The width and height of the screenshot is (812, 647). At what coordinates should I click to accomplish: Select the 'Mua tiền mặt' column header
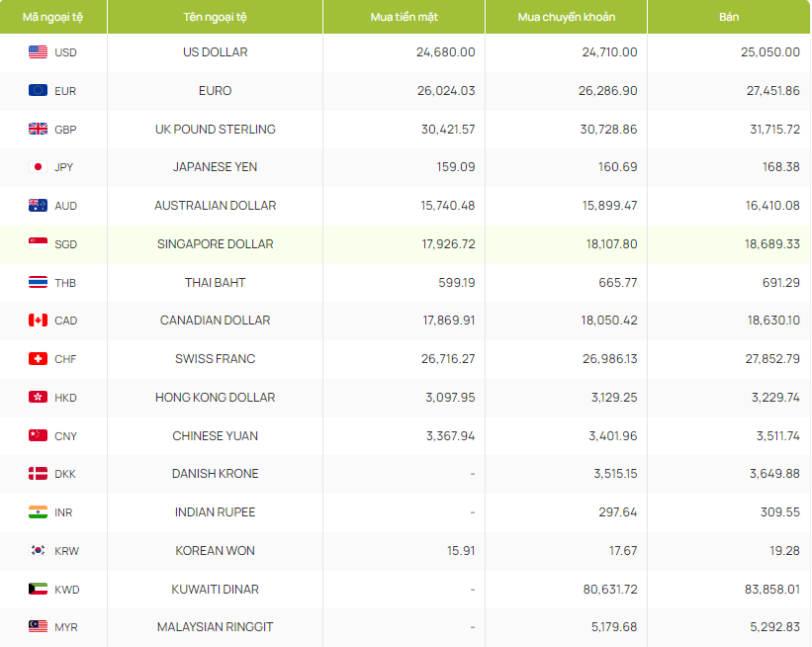coord(404,17)
